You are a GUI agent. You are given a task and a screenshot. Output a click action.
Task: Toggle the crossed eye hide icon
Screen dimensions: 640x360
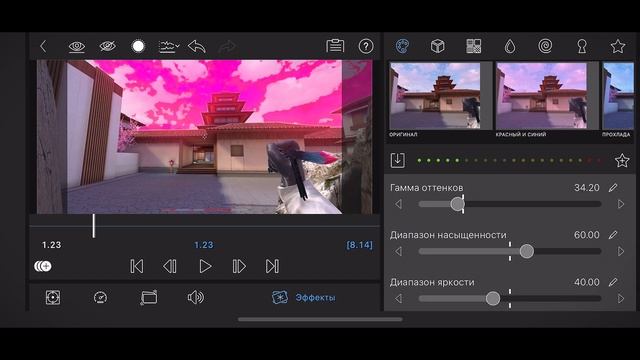107,46
